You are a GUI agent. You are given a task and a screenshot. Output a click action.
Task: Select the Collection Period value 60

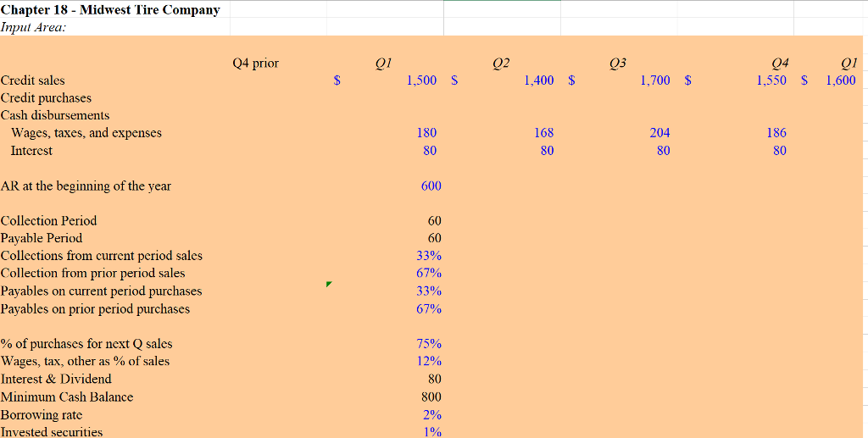435,220
